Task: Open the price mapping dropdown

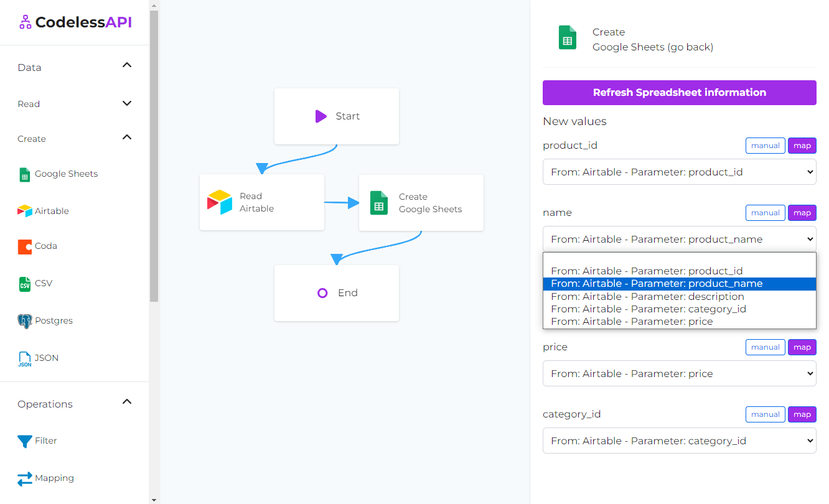Action: point(679,374)
